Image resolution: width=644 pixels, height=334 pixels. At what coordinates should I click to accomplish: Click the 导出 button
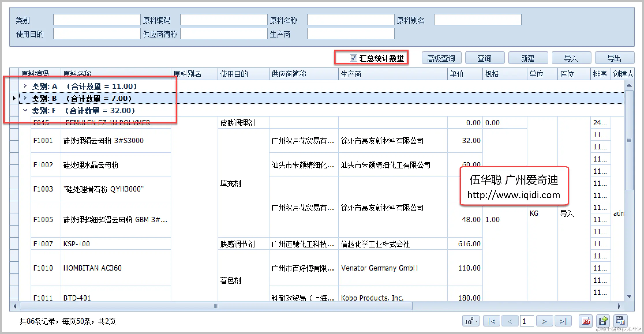[x=614, y=58]
